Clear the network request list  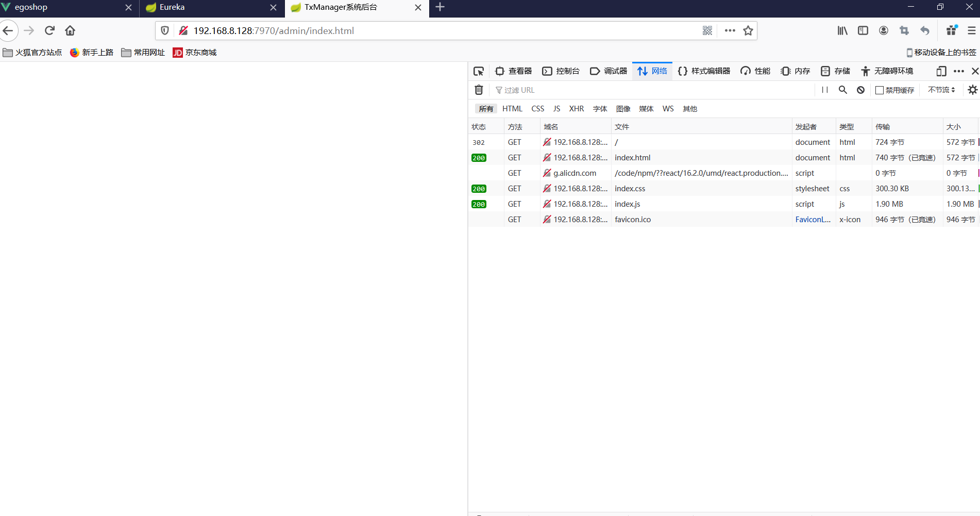click(x=479, y=90)
